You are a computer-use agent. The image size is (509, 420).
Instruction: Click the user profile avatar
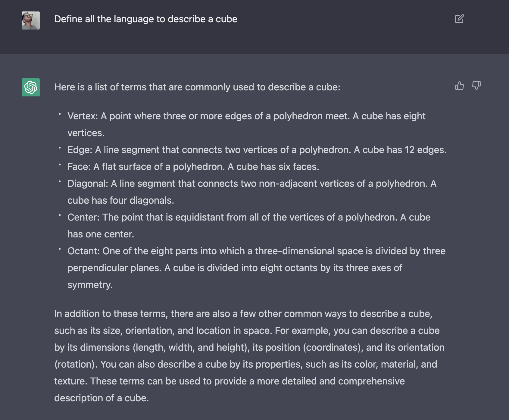pyautogui.click(x=31, y=20)
